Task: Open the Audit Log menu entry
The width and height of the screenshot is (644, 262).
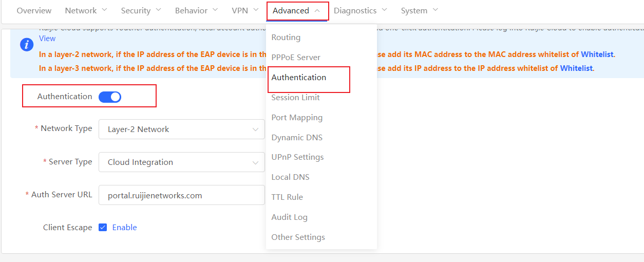Action: 289,217
